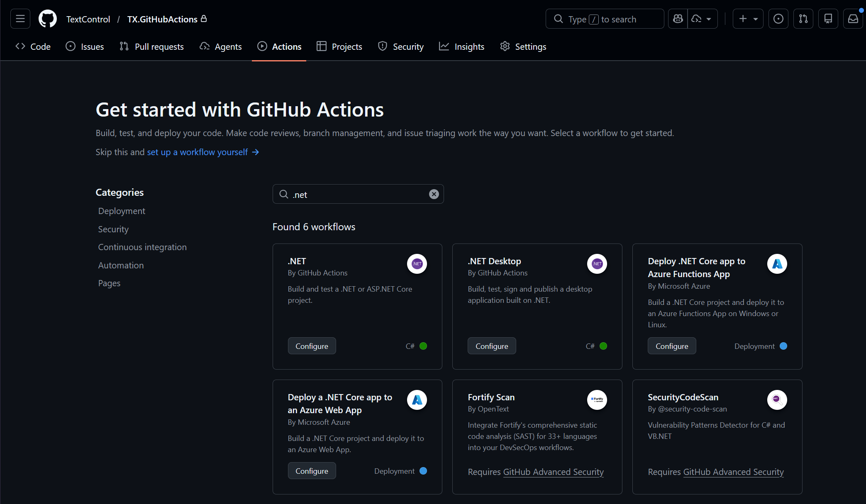Viewport: 866px width, 504px height.
Task: Click the issues circle icon in header
Action: click(x=779, y=19)
